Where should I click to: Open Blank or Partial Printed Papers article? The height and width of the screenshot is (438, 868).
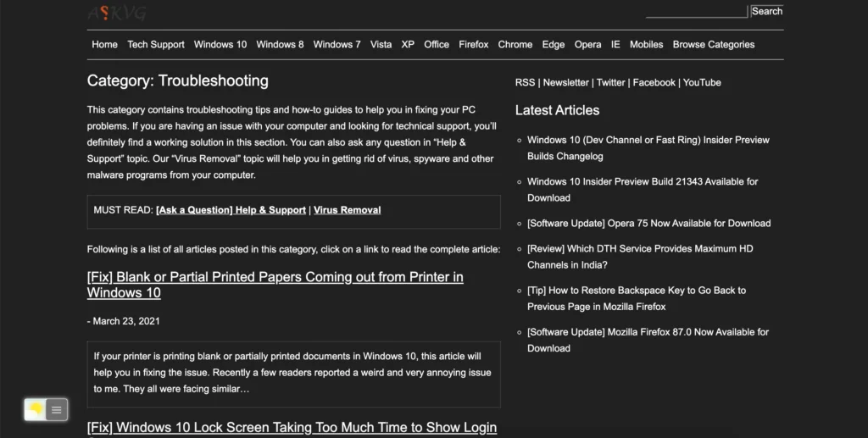point(275,285)
